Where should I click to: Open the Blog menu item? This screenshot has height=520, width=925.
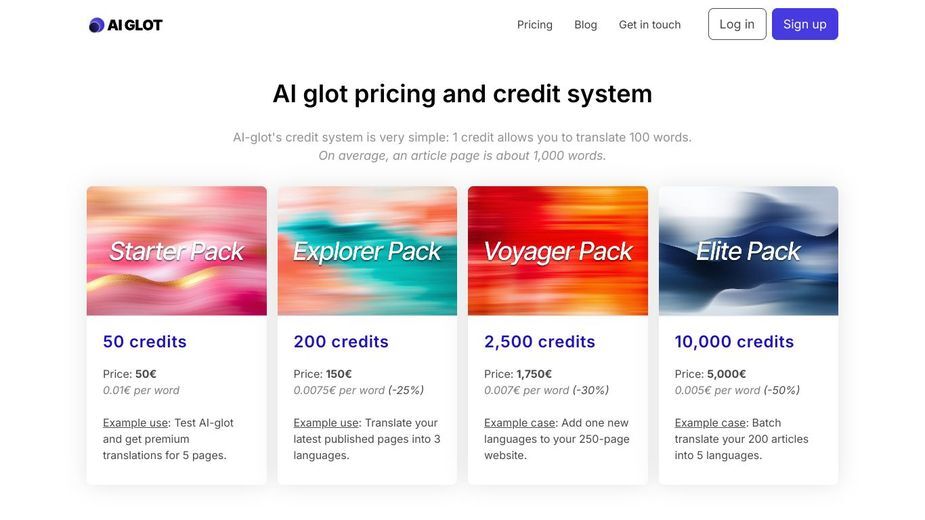pyautogui.click(x=585, y=25)
